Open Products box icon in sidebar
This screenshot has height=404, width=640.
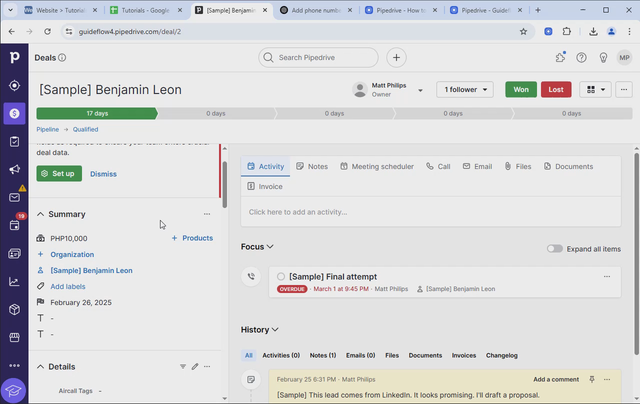point(14,310)
